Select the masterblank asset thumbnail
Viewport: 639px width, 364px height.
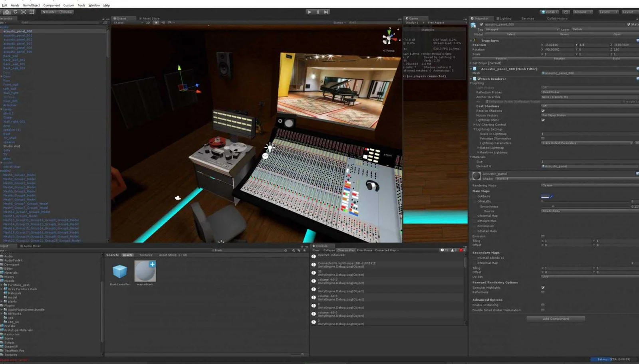tap(145, 271)
